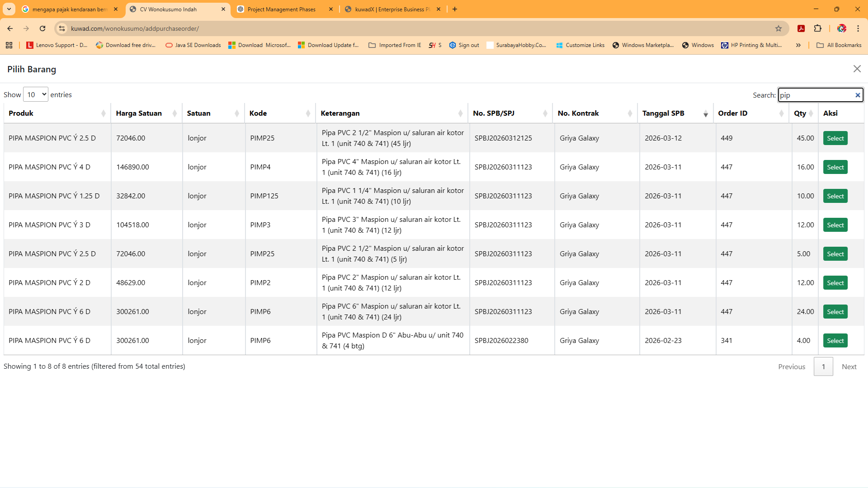Image resolution: width=868 pixels, height=488 pixels.
Task: Show more hidden bookmarks chevron
Action: coord(798,45)
